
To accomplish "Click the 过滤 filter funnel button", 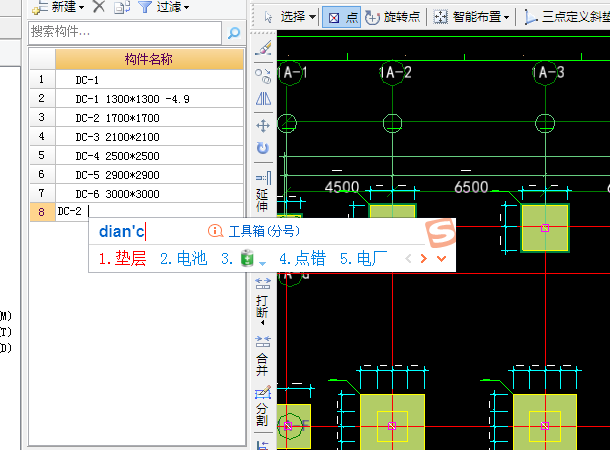I will click(x=160, y=7).
